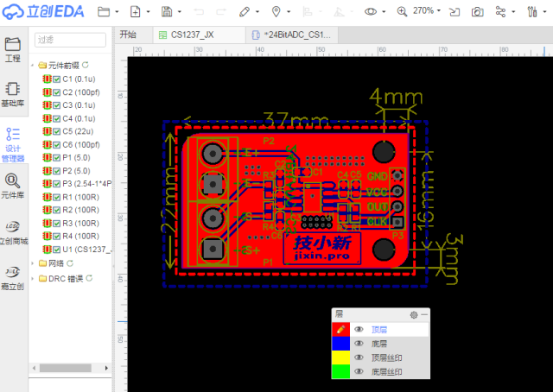Hide the 底层 bottom layer via eye icon
The image size is (553, 392).
click(x=359, y=344)
